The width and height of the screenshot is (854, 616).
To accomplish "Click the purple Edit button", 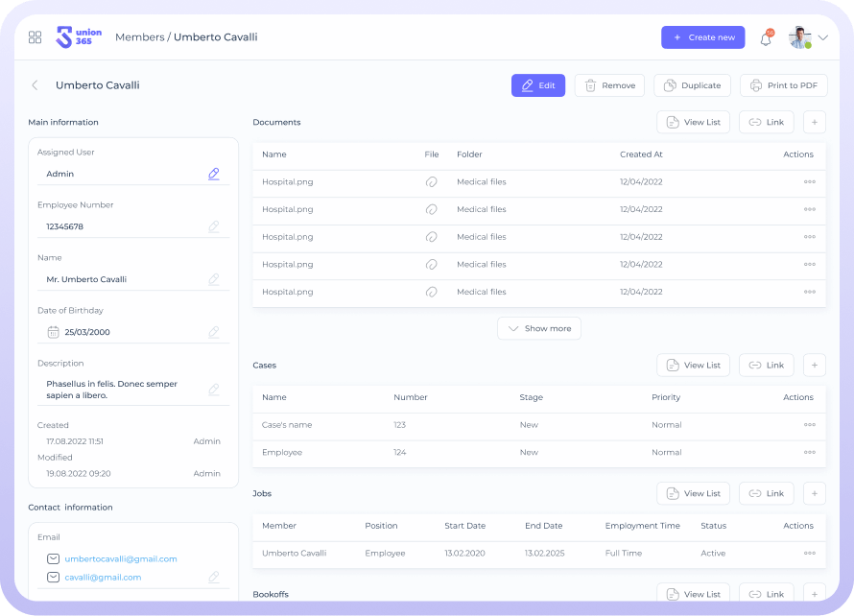I will [x=537, y=85].
